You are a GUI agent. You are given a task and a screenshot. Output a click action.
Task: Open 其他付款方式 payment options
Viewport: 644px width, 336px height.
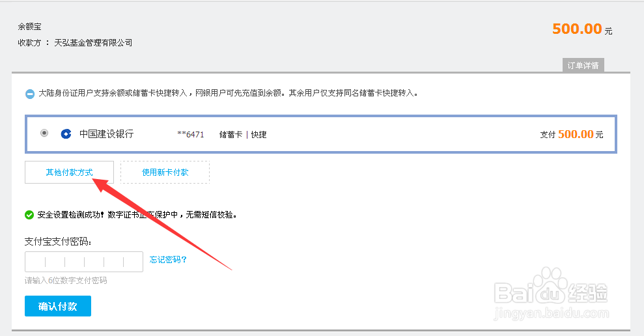pos(70,172)
